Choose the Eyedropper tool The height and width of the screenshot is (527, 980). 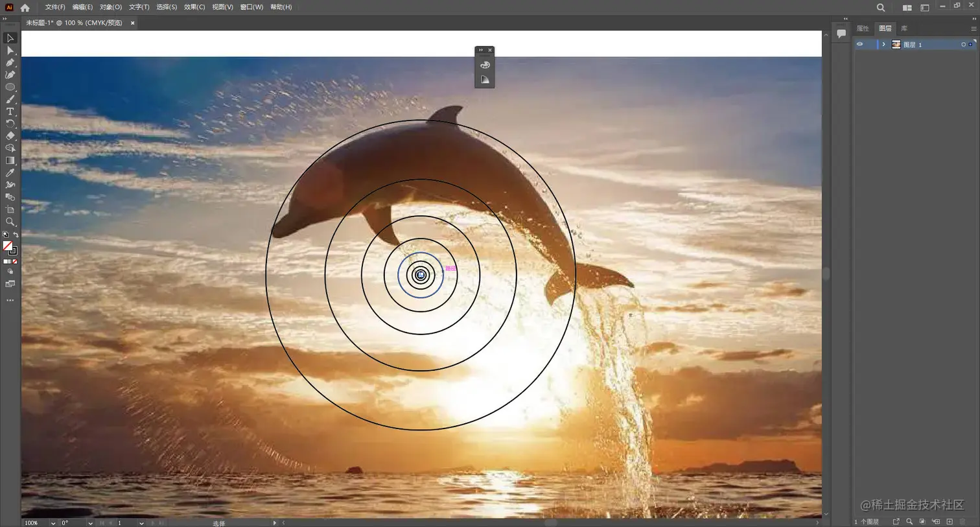click(10, 173)
